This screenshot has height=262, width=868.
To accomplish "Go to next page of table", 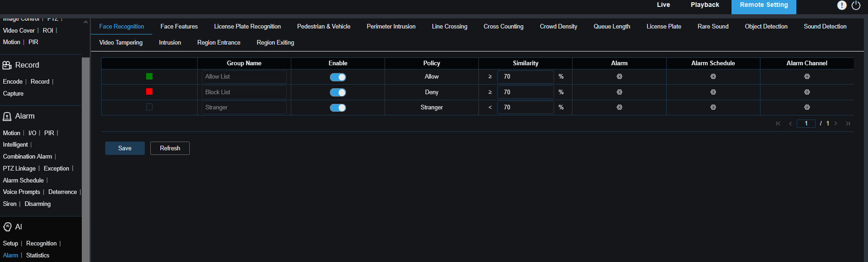I will click(x=835, y=124).
